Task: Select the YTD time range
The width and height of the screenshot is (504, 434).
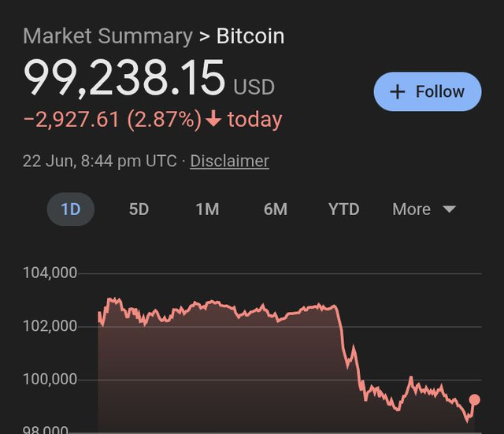Action: tap(343, 210)
